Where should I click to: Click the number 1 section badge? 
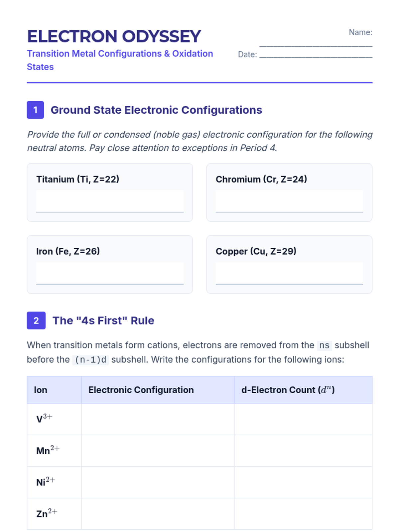pyautogui.click(x=35, y=110)
